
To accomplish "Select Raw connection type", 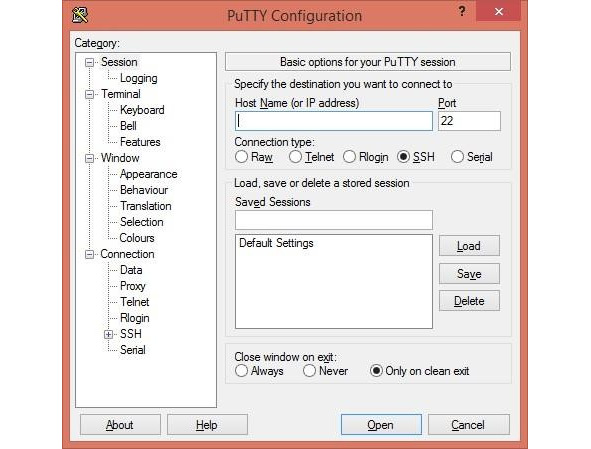I will [241, 157].
